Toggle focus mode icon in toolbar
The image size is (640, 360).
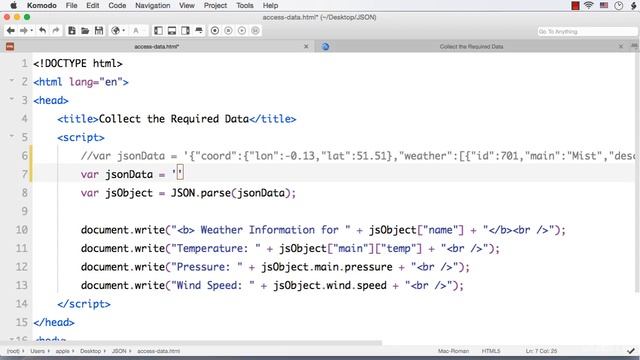click(199, 31)
